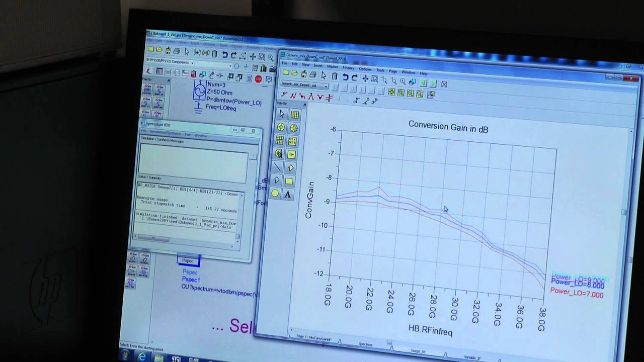Viewport: 644px width, 362px height.
Task: Select Smith chart tool in palette
Action: [294, 128]
